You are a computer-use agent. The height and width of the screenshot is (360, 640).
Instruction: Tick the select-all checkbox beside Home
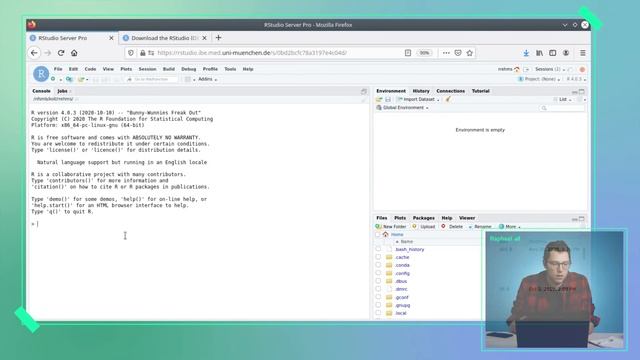[378, 234]
